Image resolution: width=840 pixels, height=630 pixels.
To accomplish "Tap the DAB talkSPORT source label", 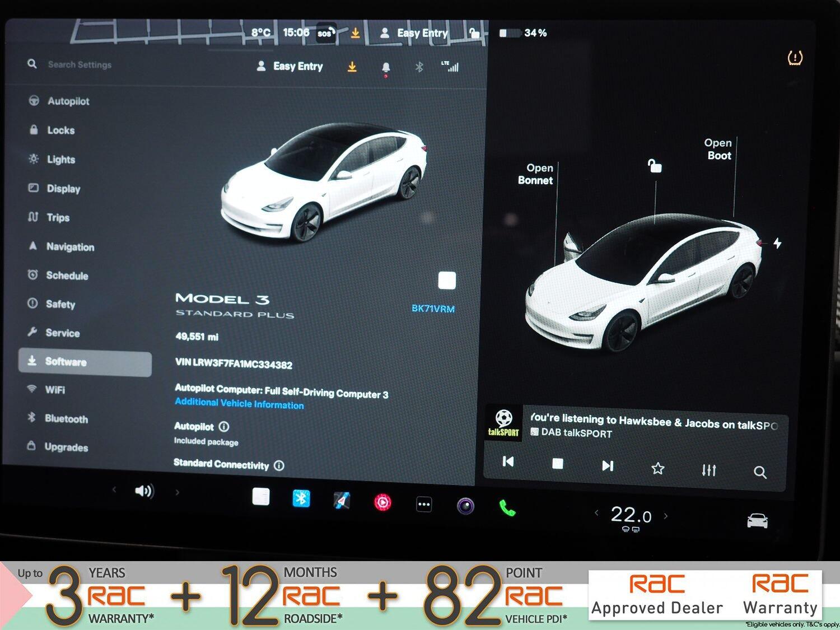I will (x=571, y=432).
